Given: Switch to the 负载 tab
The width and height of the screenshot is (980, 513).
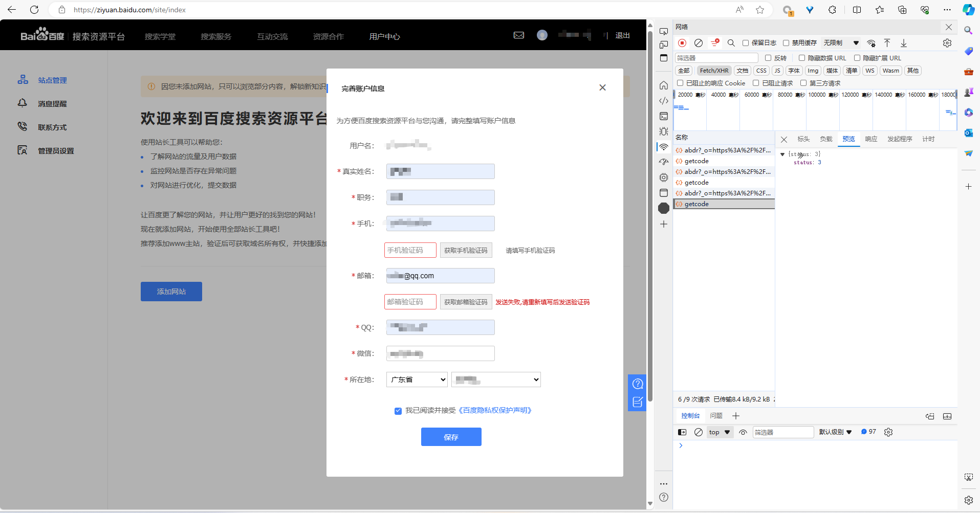Looking at the screenshot, I should click(x=826, y=139).
